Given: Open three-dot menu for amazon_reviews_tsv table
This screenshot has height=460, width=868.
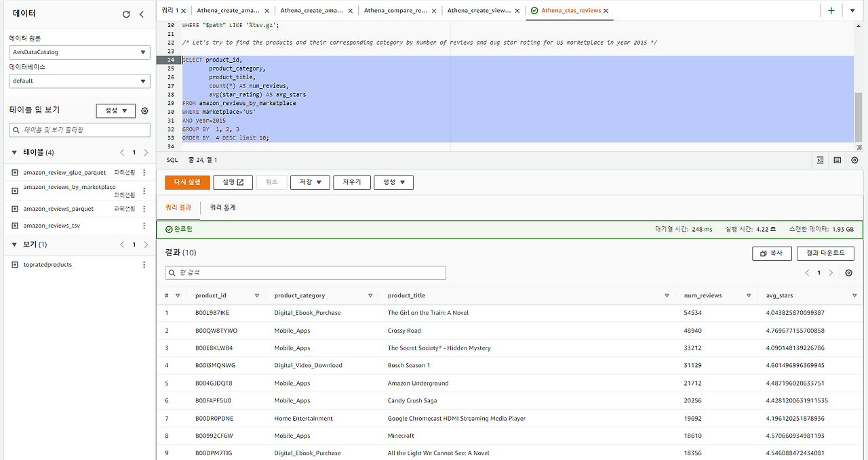Looking at the screenshot, I should coord(144,225).
